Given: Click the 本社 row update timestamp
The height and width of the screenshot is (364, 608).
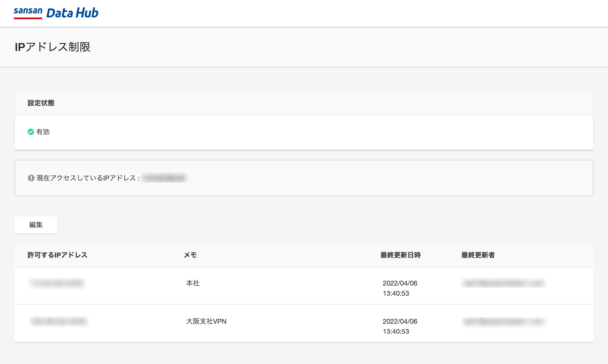Looking at the screenshot, I should tap(400, 288).
